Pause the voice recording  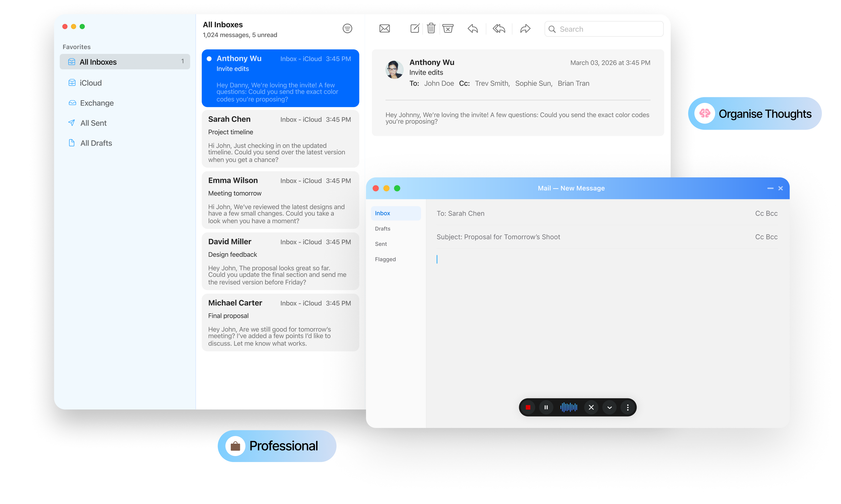(x=546, y=407)
